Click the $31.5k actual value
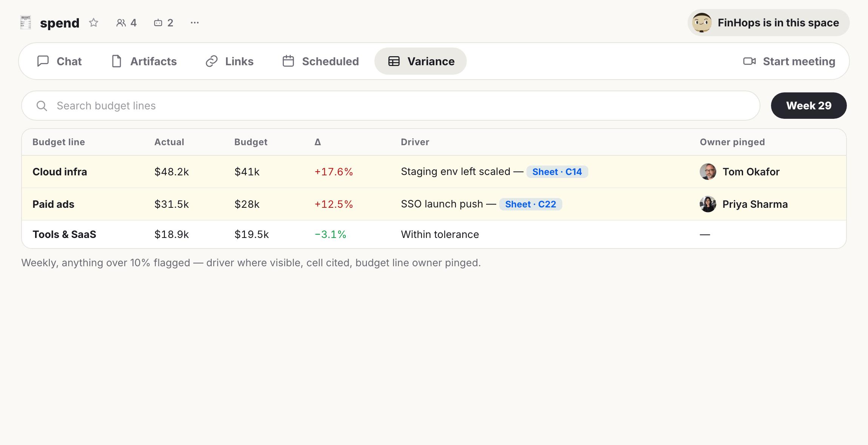The height and width of the screenshot is (445, 868). click(x=171, y=204)
